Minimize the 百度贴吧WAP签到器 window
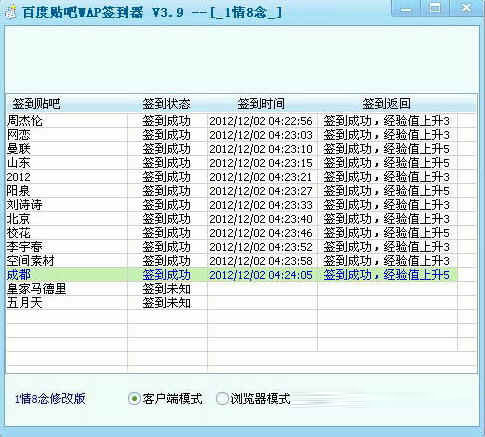 pyautogui.click(x=406, y=9)
